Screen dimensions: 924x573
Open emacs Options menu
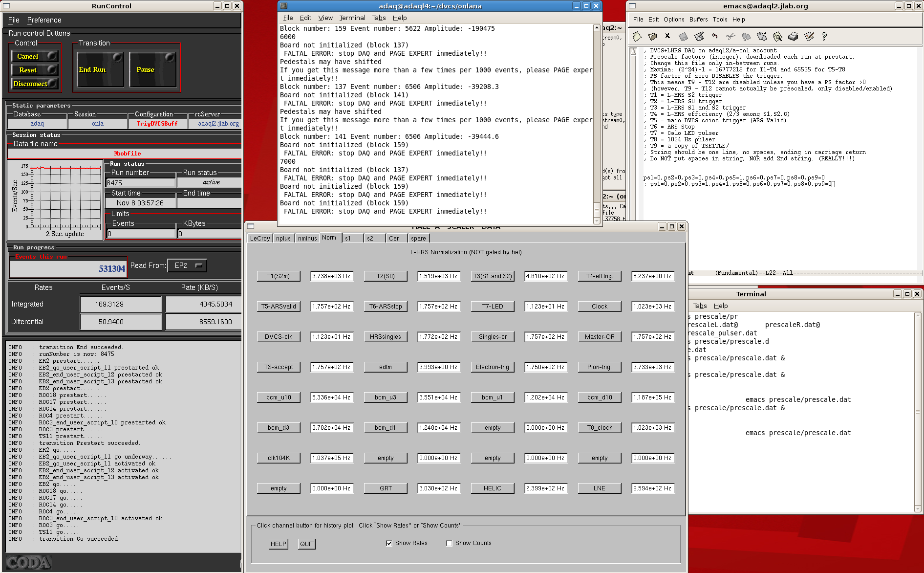point(673,20)
